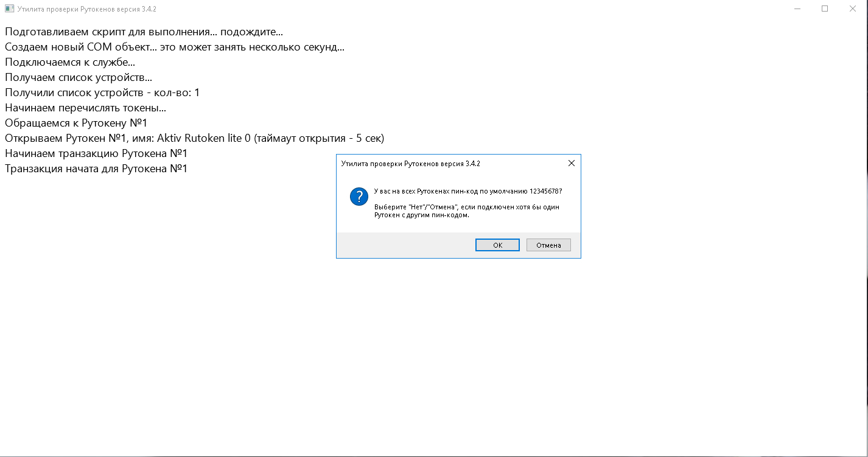Click line 'Начинаем транзакцию Рутокена №1'
Screen dimensions: 868x457
(x=96, y=153)
